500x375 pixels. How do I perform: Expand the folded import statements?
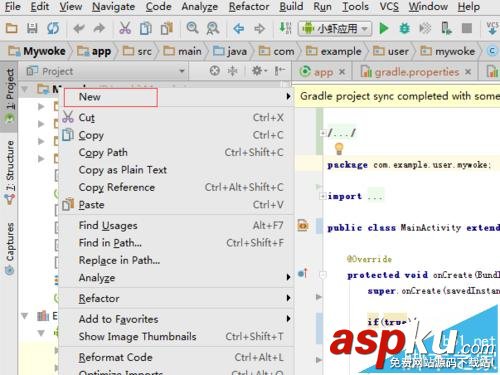tap(323, 196)
